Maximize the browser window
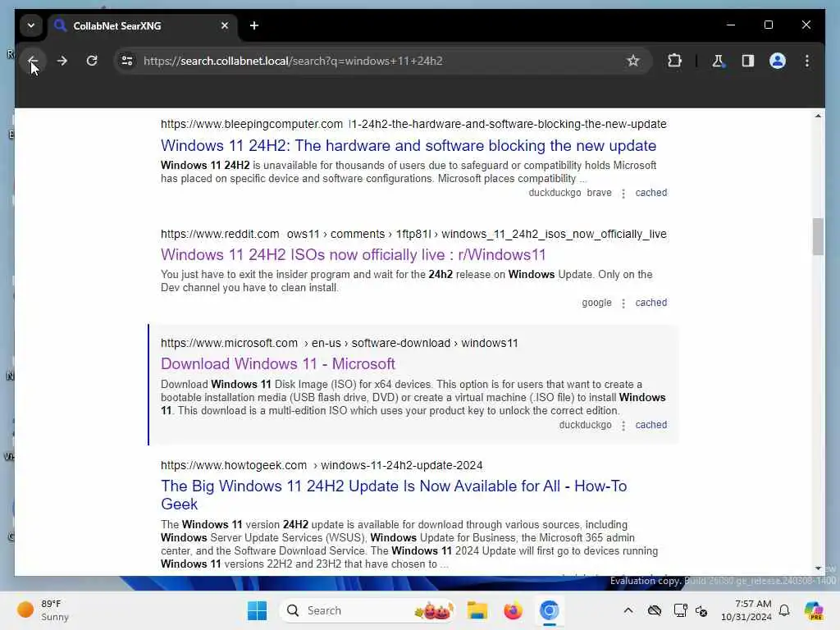Screen dimensions: 840x630 tap(768, 25)
